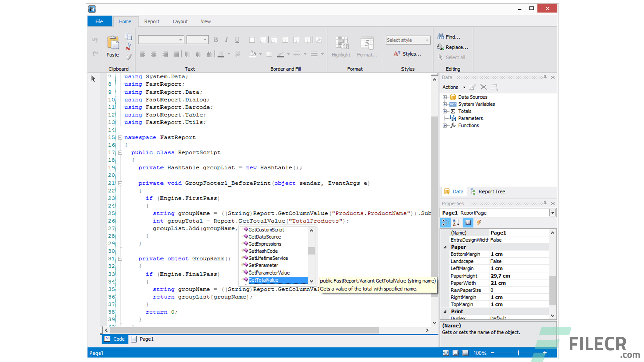Viewport: 644px width, 362px height.
Task: Click the zoom slider in status bar
Action: coord(518,353)
